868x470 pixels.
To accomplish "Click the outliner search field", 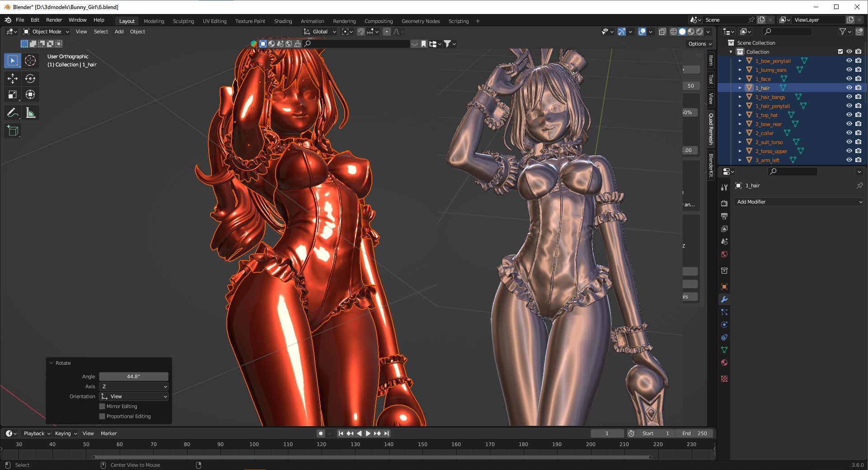I will tap(787, 32).
